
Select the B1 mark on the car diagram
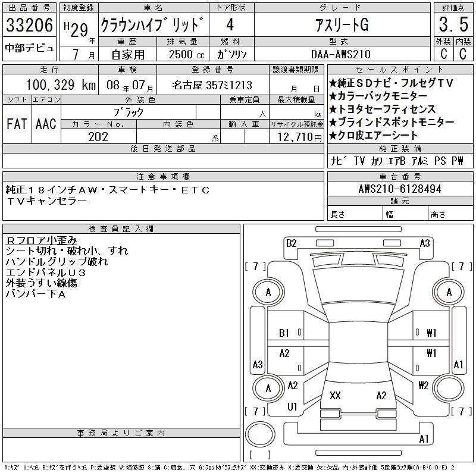coord(284,333)
